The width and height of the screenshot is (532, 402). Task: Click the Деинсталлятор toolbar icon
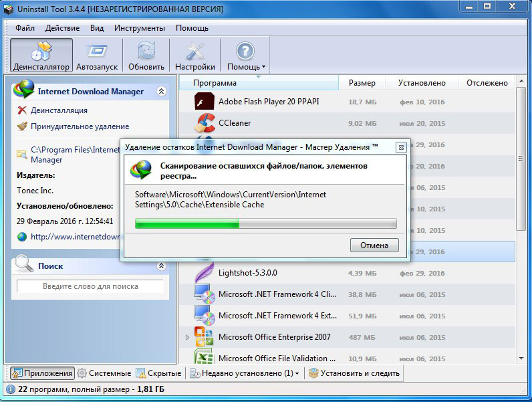pyautogui.click(x=41, y=51)
